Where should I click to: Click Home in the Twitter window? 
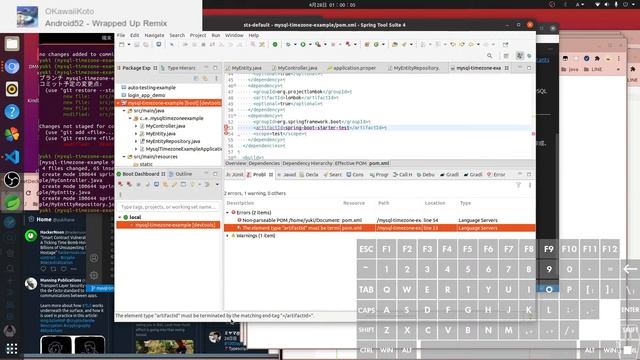[x=44, y=220]
